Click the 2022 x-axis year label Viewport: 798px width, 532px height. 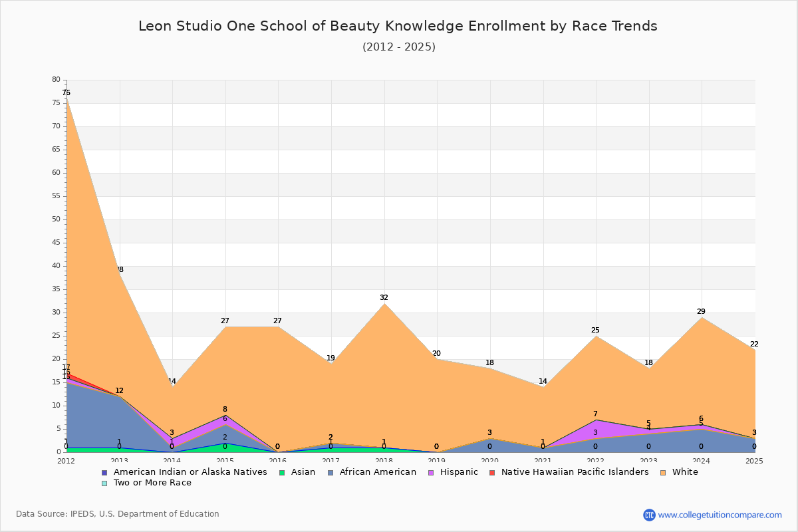[595, 460]
